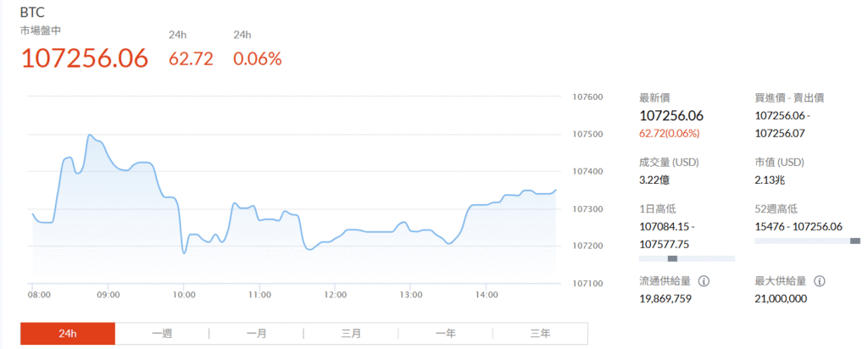
Task: Switch to the 三年 range tab
Action: [x=540, y=334]
